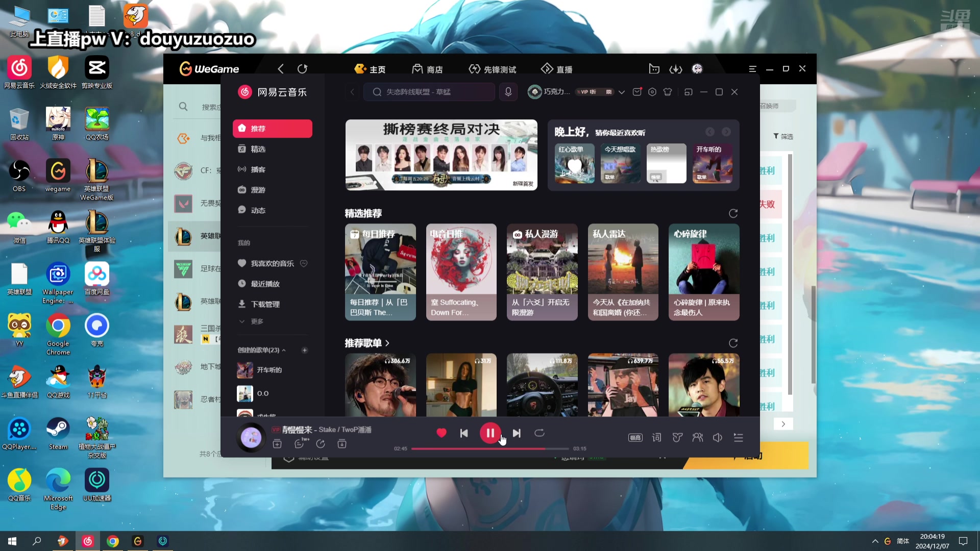980x551 pixels.
Task: Open the 撕榜赛终局对决 banner
Action: 441,155
